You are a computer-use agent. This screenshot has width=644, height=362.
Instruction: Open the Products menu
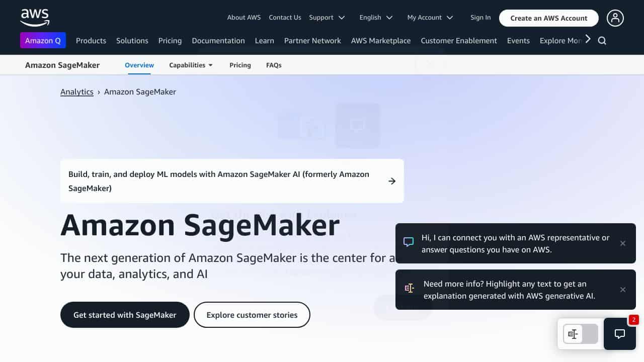[91, 41]
